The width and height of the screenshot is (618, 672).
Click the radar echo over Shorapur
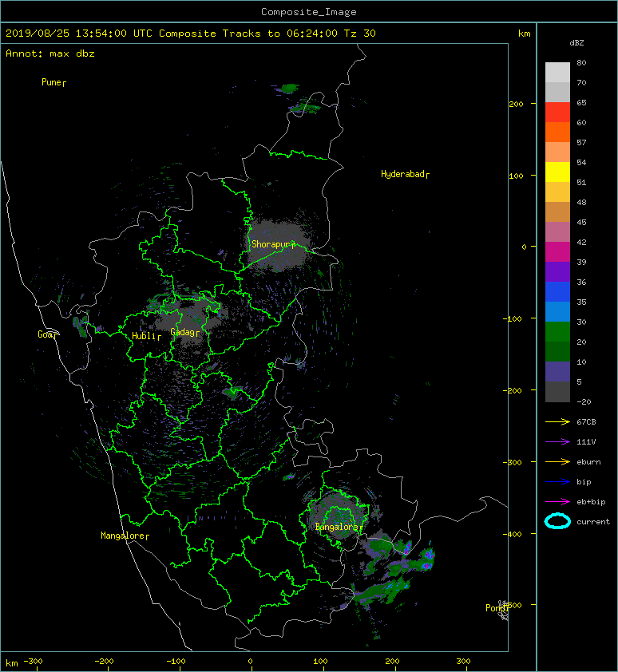276,245
